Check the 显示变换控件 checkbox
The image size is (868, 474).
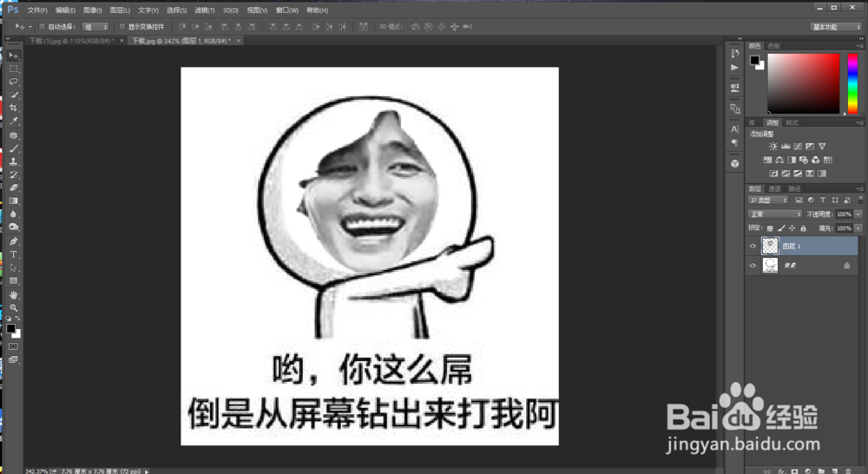coord(121,27)
